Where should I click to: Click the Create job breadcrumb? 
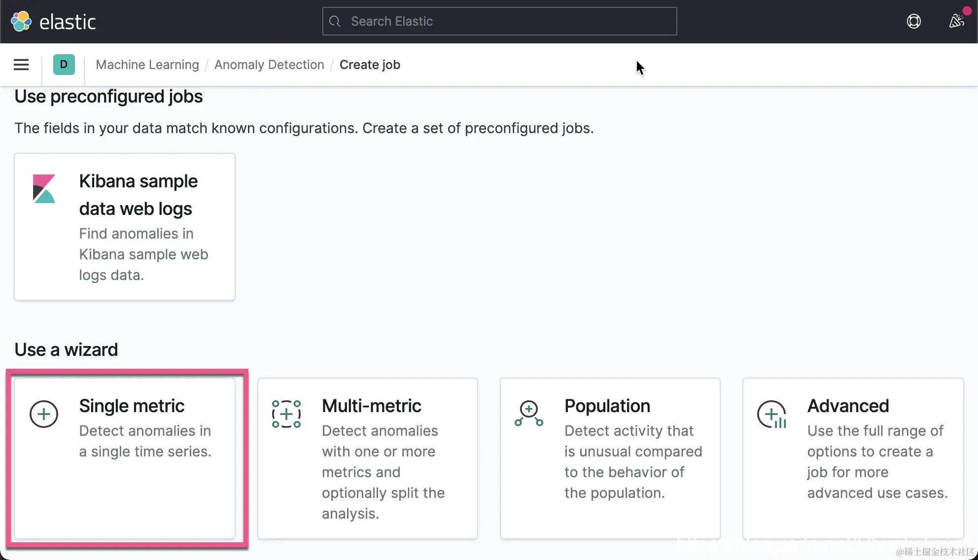(370, 65)
